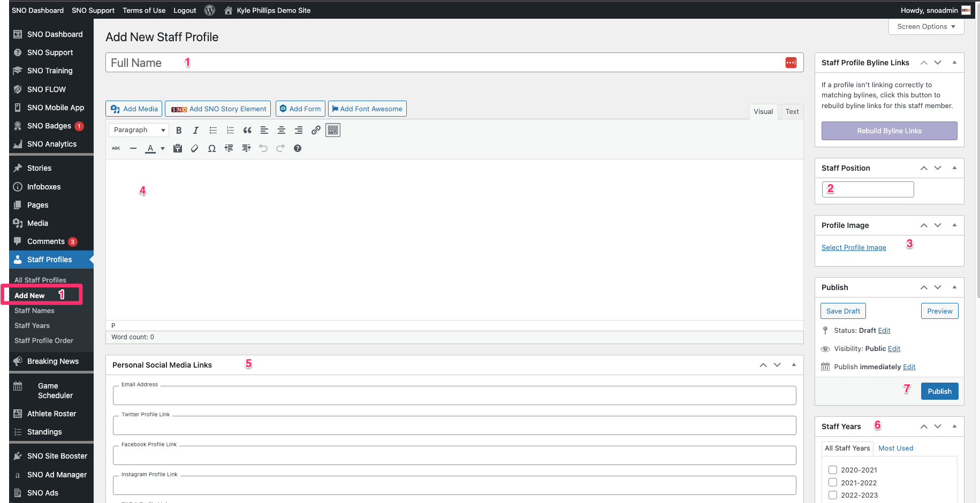Click blue Publish button
Screen dimensions: 980x503
point(940,391)
